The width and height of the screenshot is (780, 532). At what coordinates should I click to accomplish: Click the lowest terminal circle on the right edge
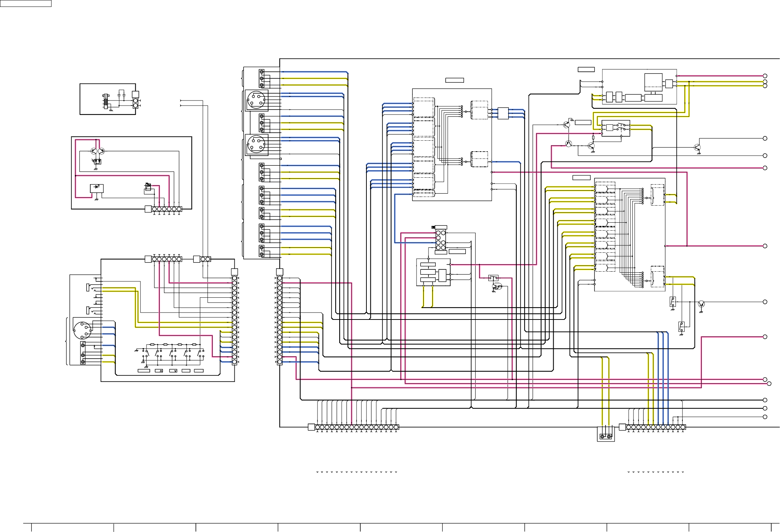pos(765,417)
